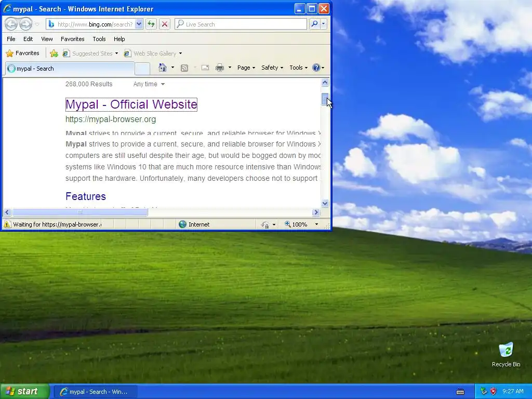Viewport: 532px width, 399px height.
Task: Open the Favorites star button
Action: coord(23,54)
